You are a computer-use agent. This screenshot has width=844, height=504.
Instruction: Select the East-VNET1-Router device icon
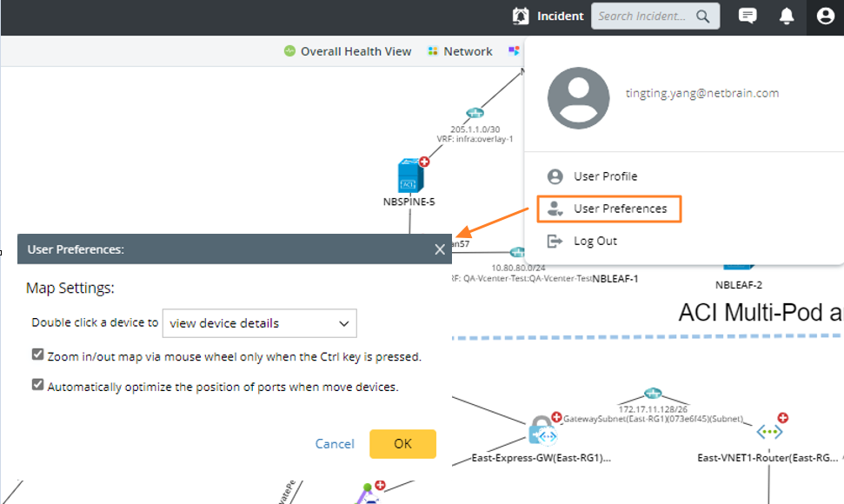(x=769, y=431)
